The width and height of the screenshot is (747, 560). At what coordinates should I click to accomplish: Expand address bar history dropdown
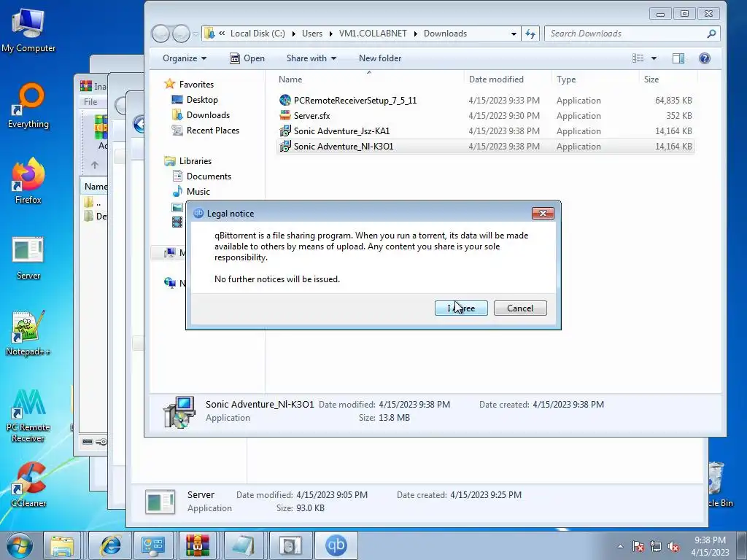[514, 34]
